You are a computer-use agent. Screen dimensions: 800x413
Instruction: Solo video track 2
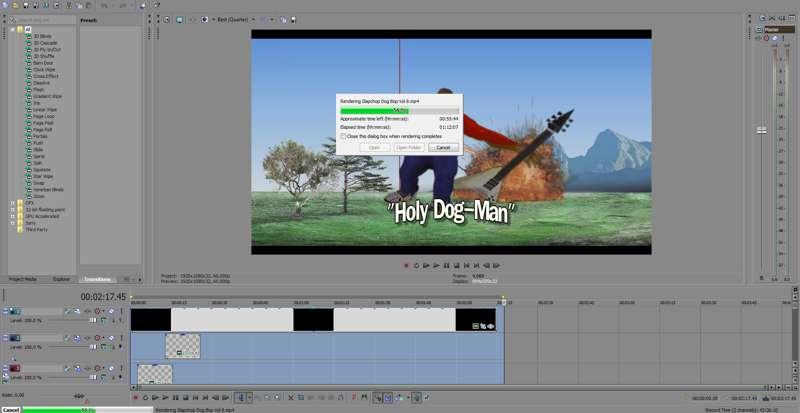click(121, 337)
